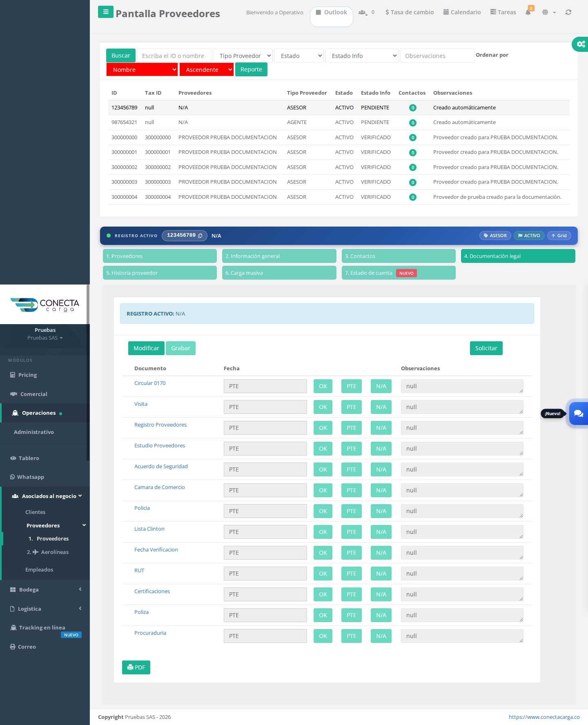Copy the ID 123456789 in the active record bar
The image size is (588, 725).
pyautogui.click(x=200, y=236)
